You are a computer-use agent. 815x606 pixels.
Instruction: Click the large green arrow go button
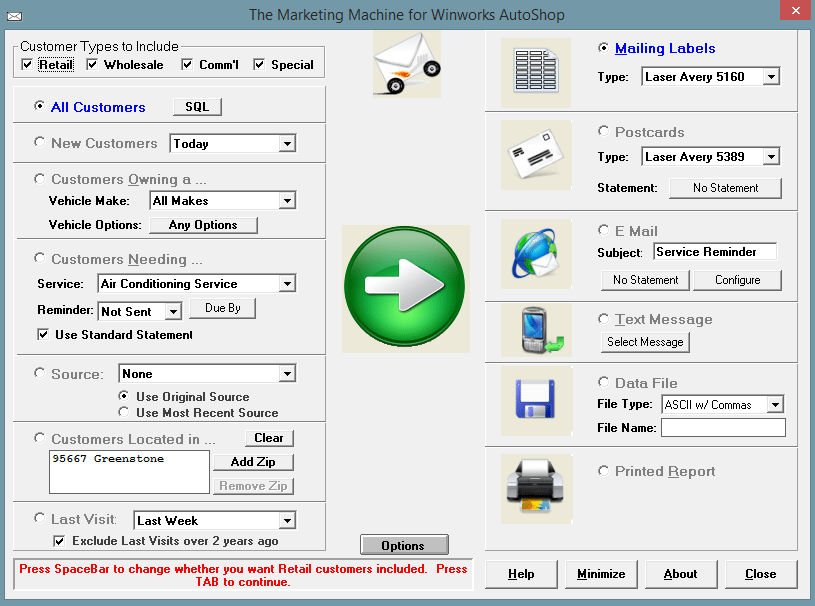(405, 287)
